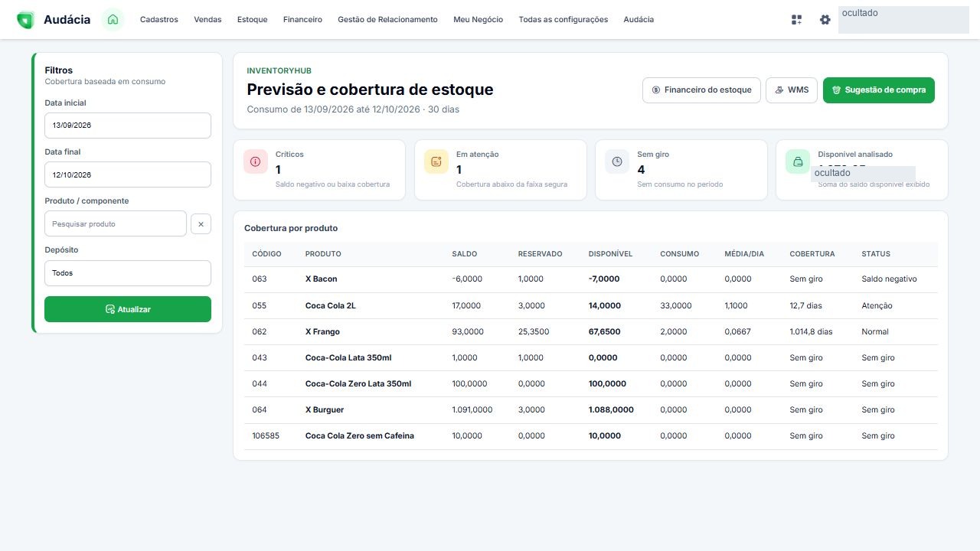Click the Atenção status of Coca Cola 2L
The width and height of the screenshot is (980, 551).
pyautogui.click(x=877, y=305)
